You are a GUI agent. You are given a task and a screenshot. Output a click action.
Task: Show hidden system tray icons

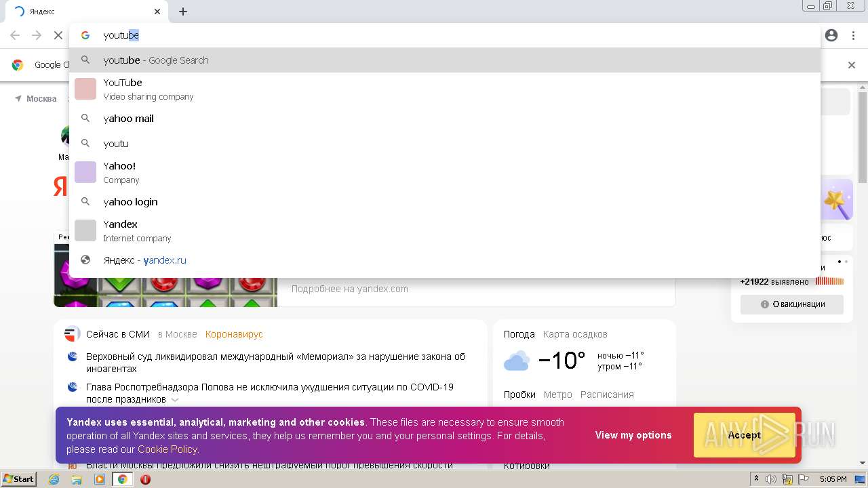tap(757, 479)
